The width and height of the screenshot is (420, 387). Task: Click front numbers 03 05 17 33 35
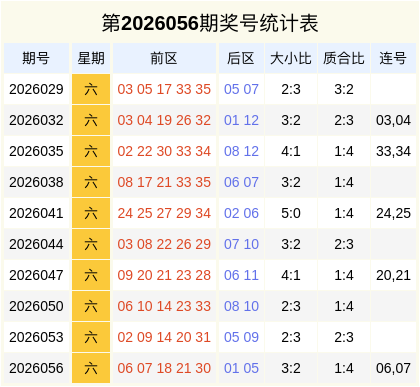click(x=164, y=89)
